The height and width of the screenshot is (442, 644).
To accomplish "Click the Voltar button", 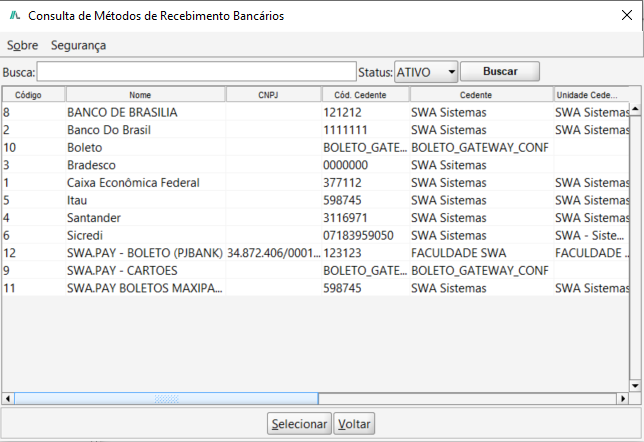I will point(354,424).
